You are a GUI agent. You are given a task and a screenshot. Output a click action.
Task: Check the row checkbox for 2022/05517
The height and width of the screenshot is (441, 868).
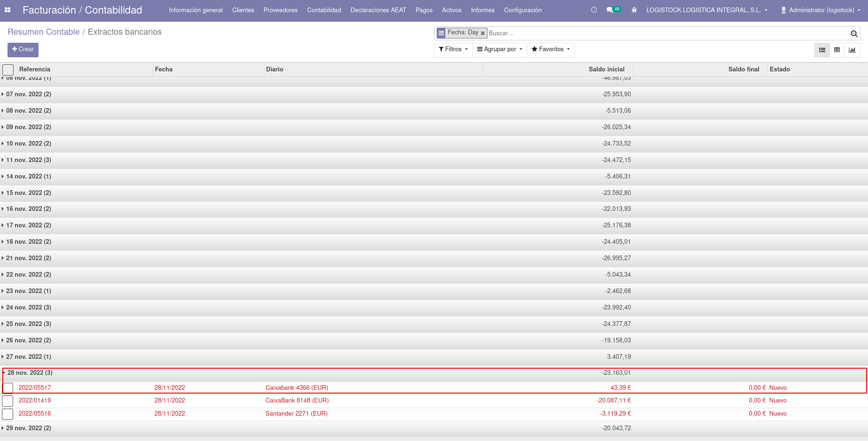pyautogui.click(x=8, y=387)
